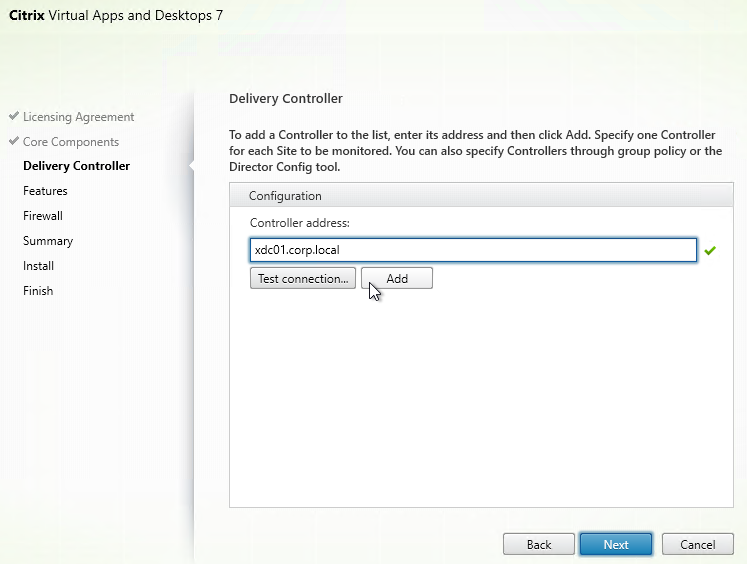Go Back to previous step
This screenshot has height=564, width=747.
(539, 544)
